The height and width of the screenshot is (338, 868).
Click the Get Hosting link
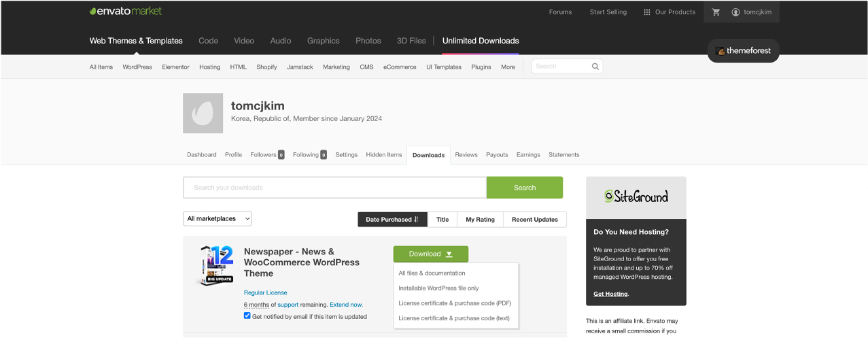[610, 294]
